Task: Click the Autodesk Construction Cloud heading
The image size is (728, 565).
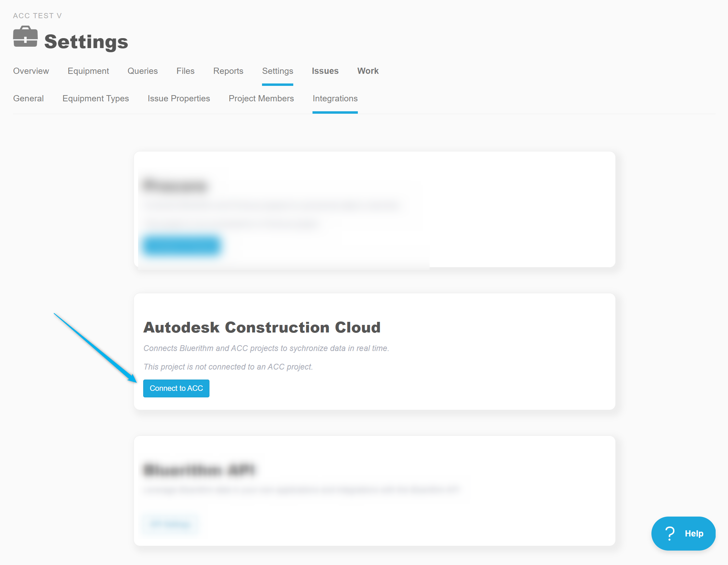Action: pos(262,327)
